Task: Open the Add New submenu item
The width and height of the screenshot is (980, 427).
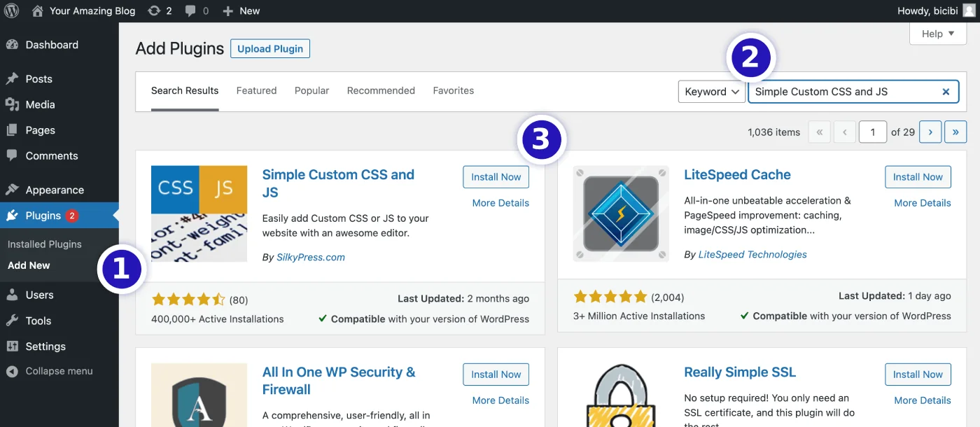Action: 29,265
